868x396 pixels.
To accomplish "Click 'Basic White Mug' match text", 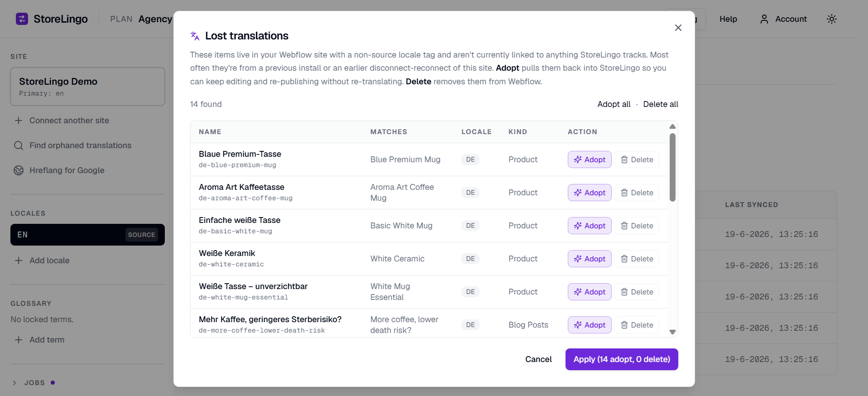I will click(x=401, y=226).
